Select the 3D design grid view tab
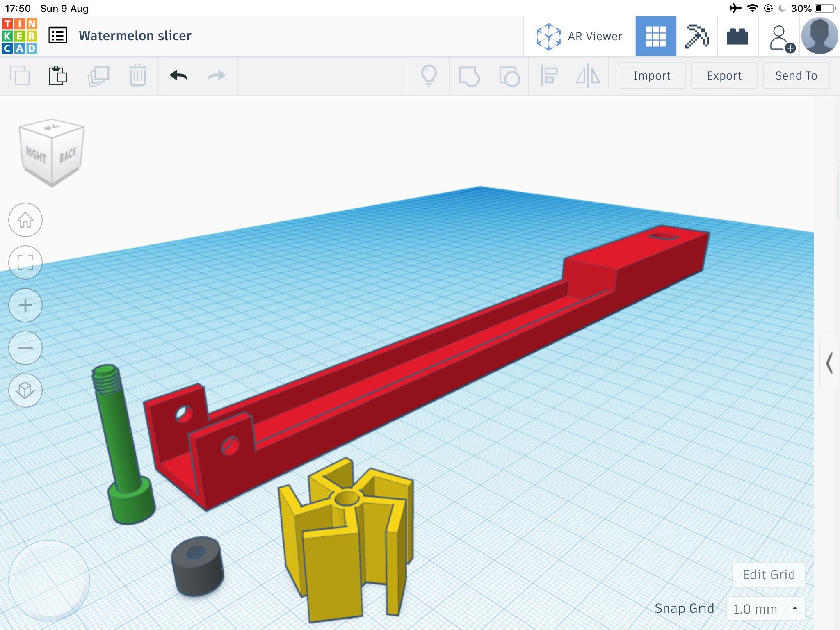The height and width of the screenshot is (630, 840). [655, 36]
